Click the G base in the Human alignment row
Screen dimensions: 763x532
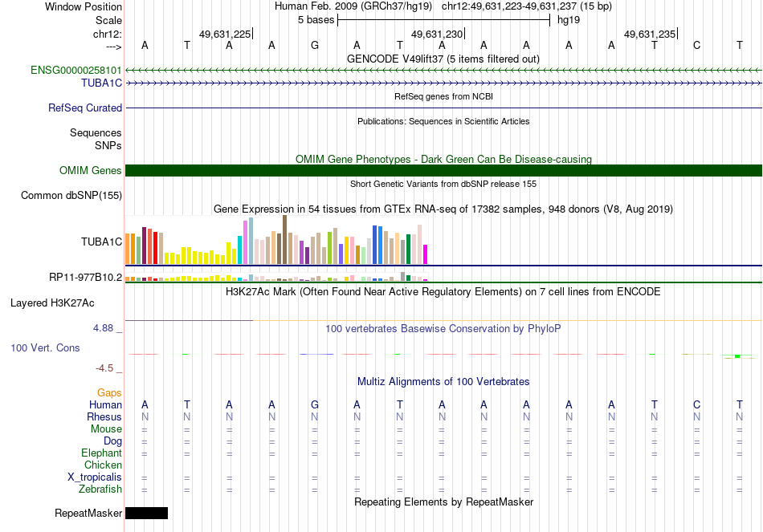tap(315, 404)
